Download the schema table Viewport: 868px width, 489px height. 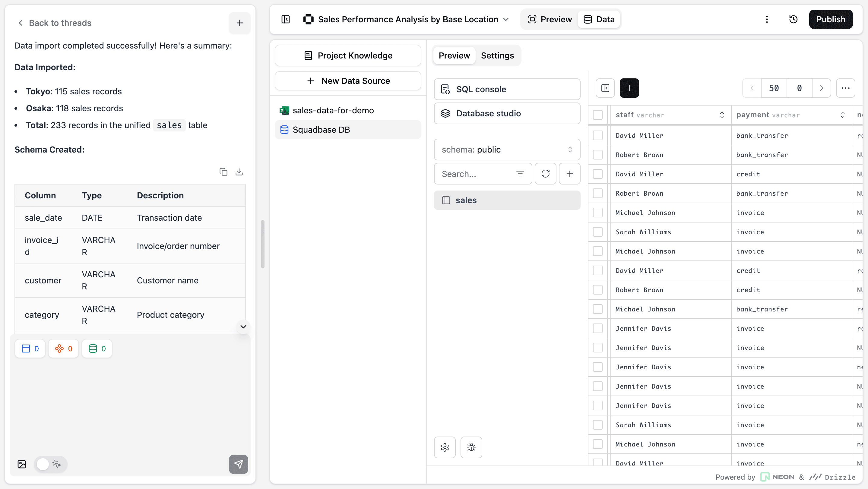click(239, 172)
